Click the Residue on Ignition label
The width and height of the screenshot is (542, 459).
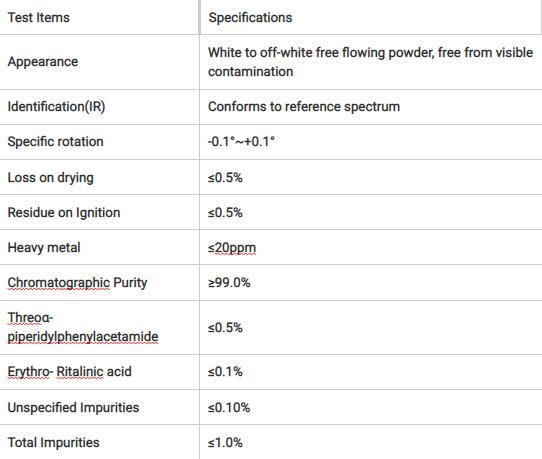point(64,213)
